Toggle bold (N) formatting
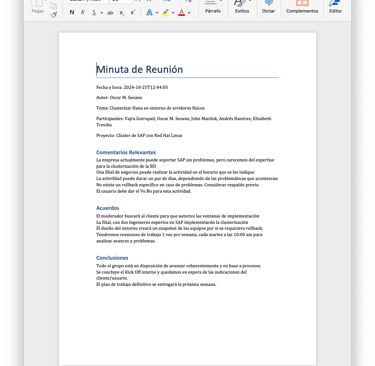 [x=72, y=12]
